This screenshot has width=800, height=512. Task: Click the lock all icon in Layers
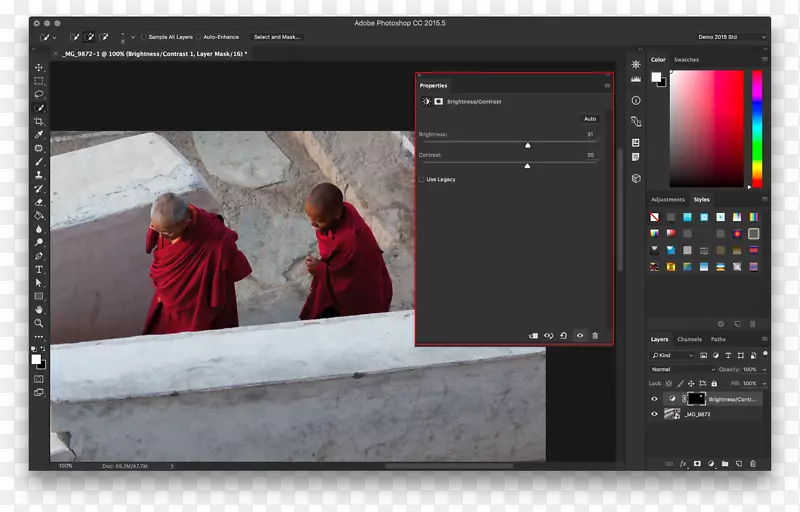click(712, 383)
